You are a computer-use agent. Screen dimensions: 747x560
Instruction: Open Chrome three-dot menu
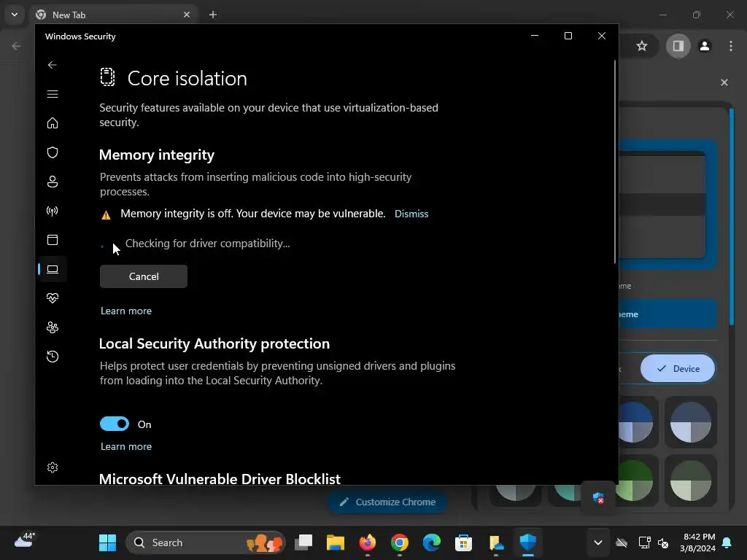pyautogui.click(x=731, y=46)
